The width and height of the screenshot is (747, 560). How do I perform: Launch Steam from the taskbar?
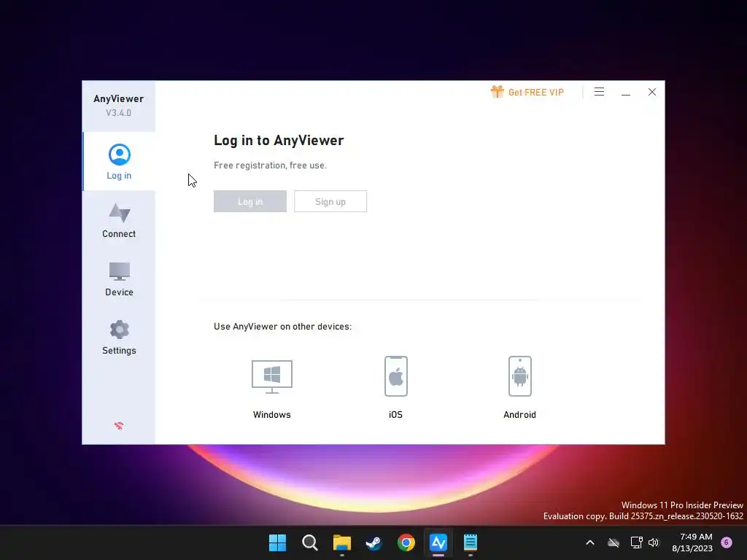pos(374,542)
